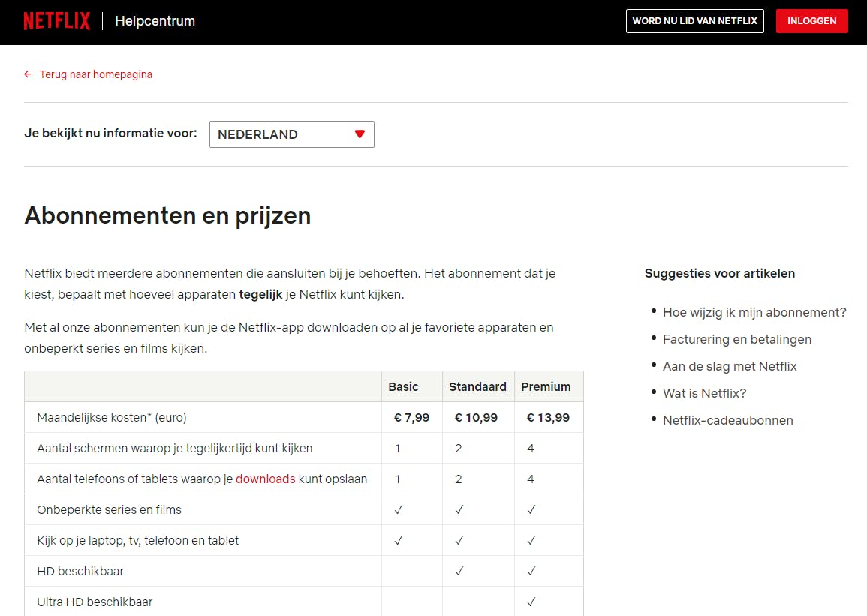Click Premium checkmark in 'HD beschikbaar' row

coord(531,571)
